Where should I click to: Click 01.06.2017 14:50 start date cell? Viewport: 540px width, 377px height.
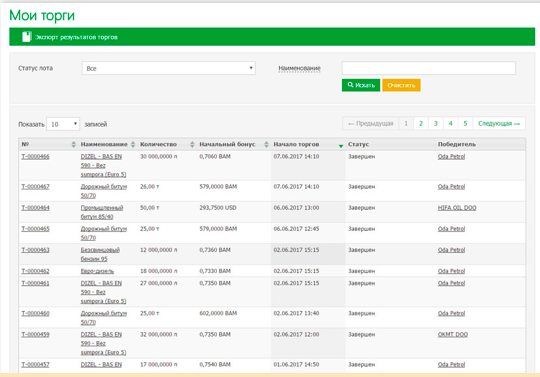tap(296, 364)
